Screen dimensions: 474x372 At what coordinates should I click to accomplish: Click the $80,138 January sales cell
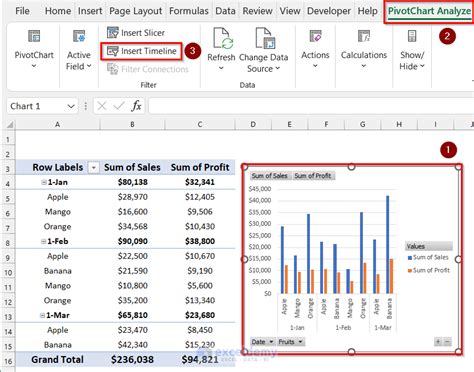click(x=132, y=182)
